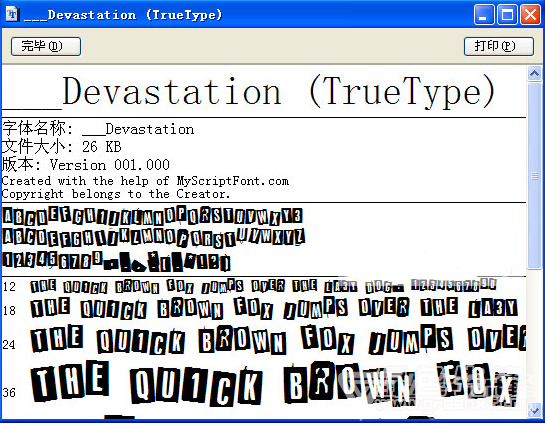Click the scrollbar down arrow

(535, 411)
